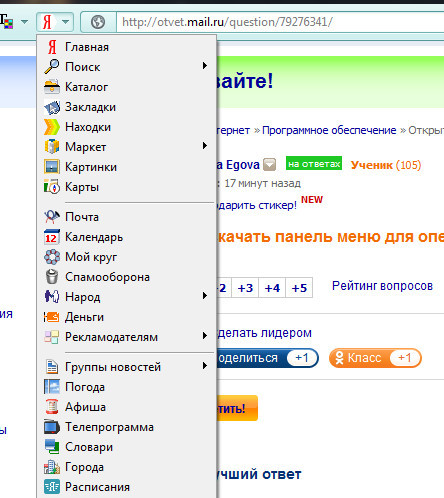The height and width of the screenshot is (498, 444).
Task: Click the Программное обеспечение breadcrumb link
Action: pos(329,130)
